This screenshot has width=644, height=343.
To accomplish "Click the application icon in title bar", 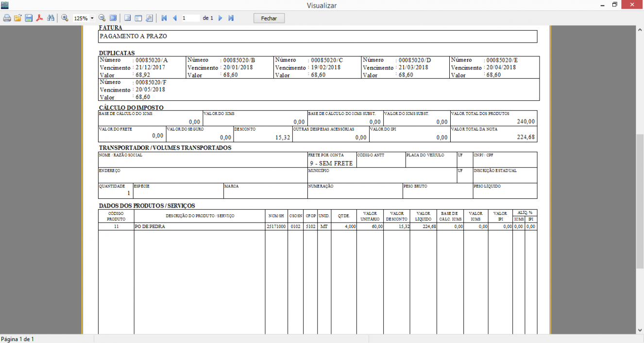I will [5, 5].
